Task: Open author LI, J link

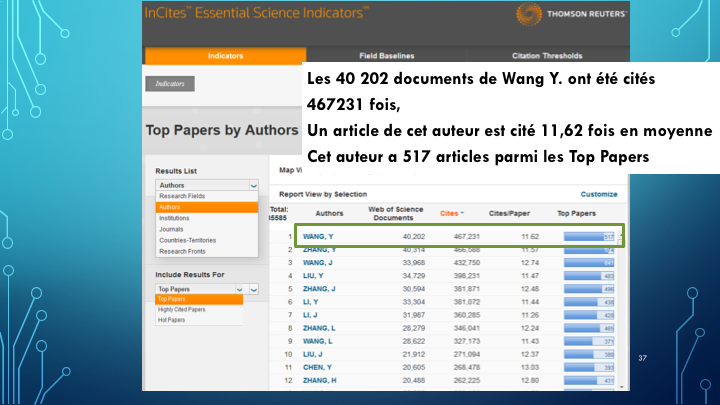Action: pos(310,315)
